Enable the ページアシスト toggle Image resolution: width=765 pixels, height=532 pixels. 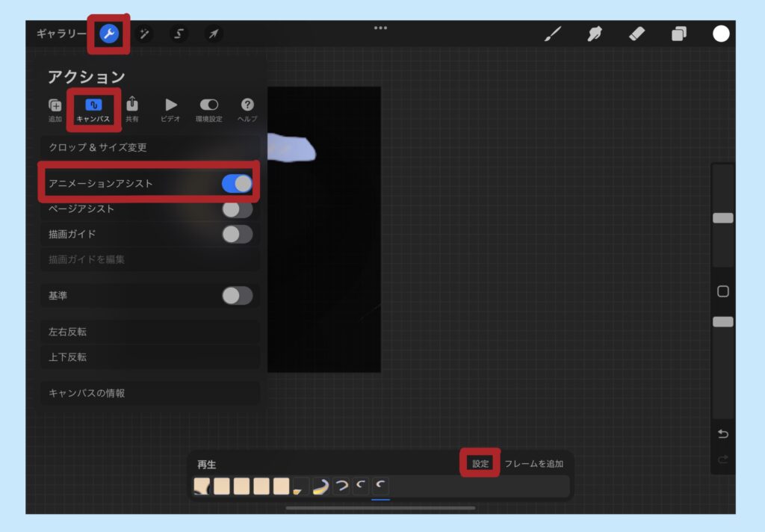coord(237,209)
